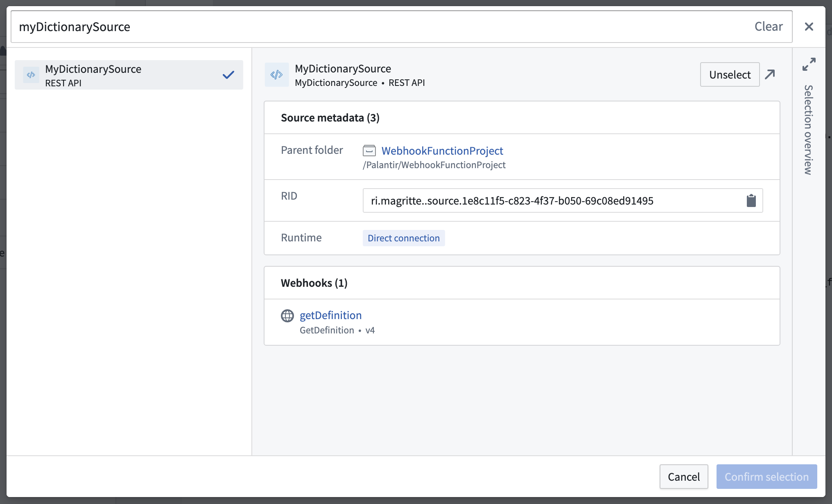Click the Direct connection runtime tag
Image resolution: width=832 pixels, height=504 pixels.
click(x=403, y=238)
